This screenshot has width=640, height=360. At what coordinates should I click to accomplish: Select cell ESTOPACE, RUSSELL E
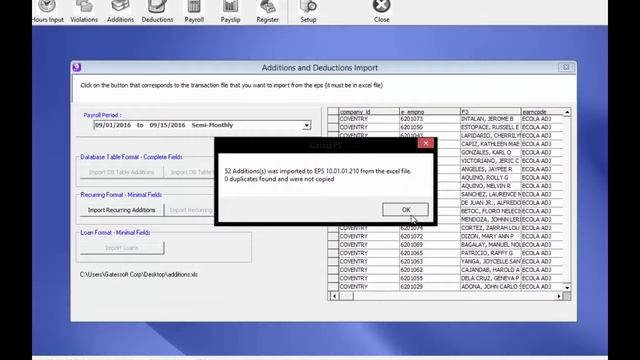[490, 127]
